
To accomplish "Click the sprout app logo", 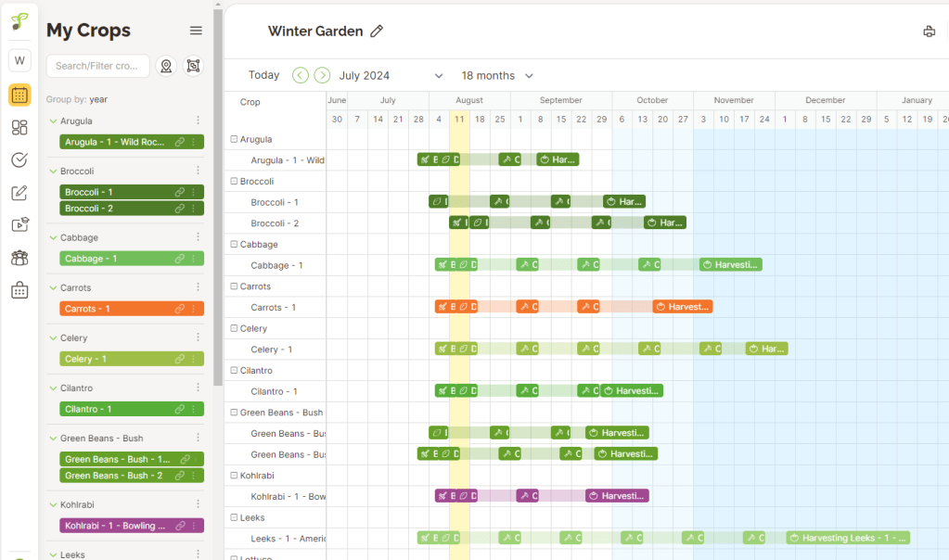I will pyautogui.click(x=19, y=20).
